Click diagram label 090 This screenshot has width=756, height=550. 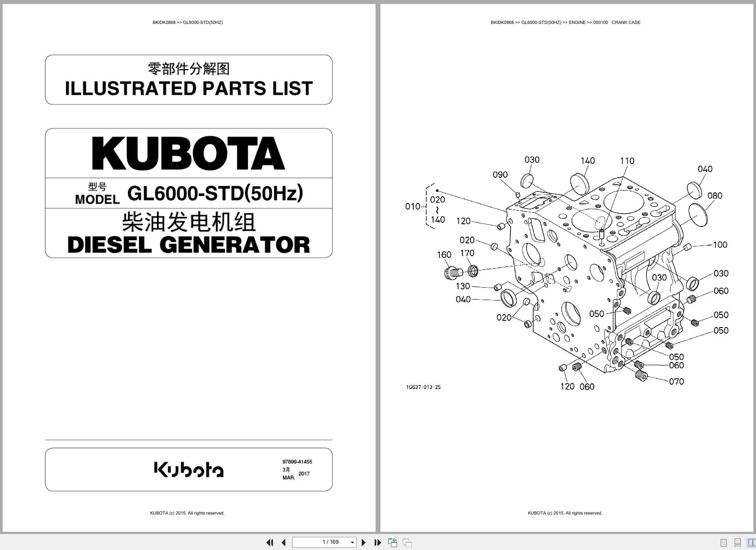[500, 175]
